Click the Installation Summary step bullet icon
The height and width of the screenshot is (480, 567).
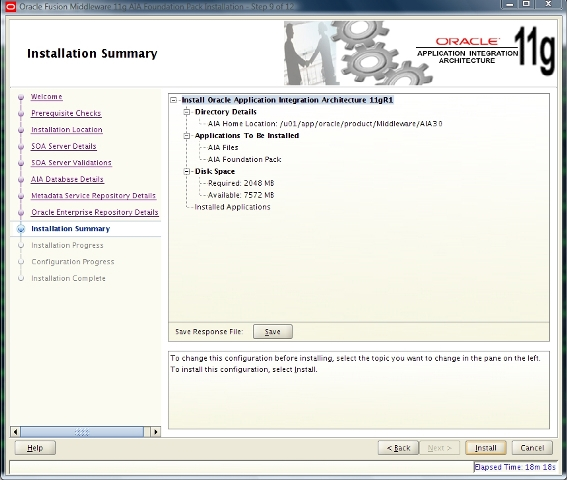click(21, 229)
